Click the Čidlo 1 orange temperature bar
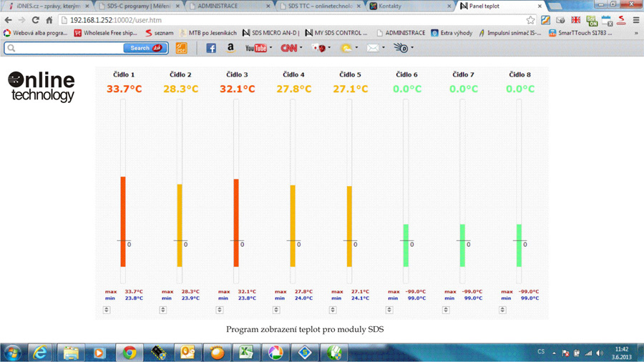644x362 pixels. click(123, 221)
